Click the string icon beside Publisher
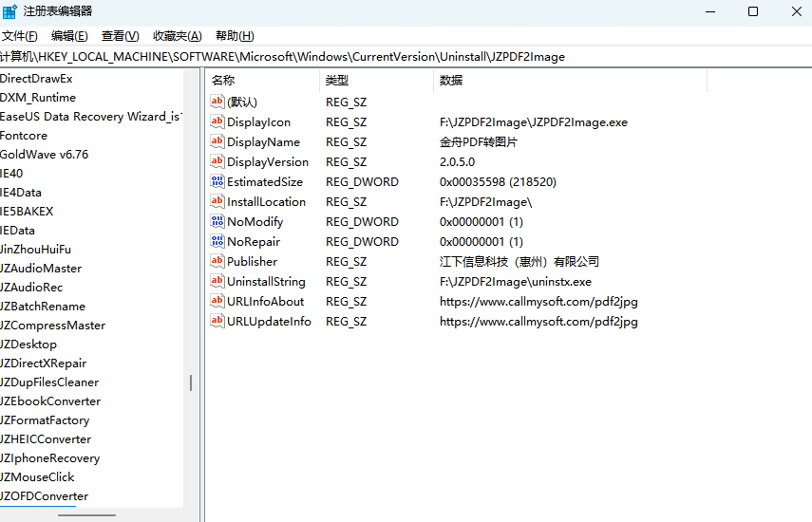The width and height of the screenshot is (812, 522). click(217, 261)
